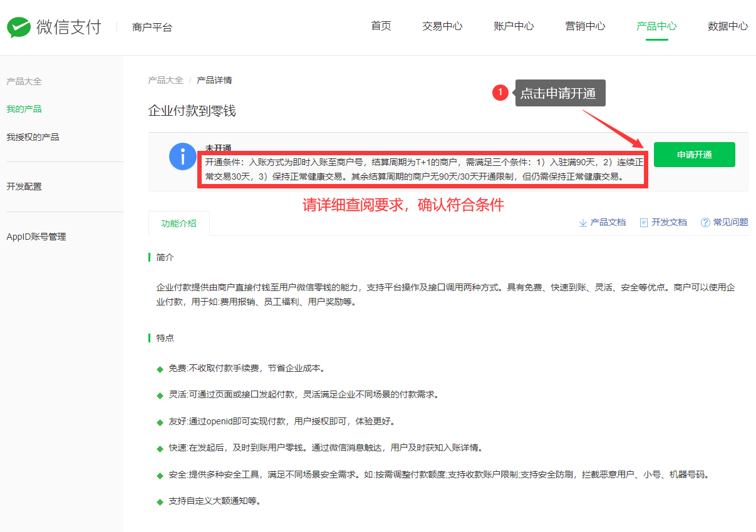Open 账户中心 in top navigation
This screenshot has width=756, height=532.
(514, 26)
